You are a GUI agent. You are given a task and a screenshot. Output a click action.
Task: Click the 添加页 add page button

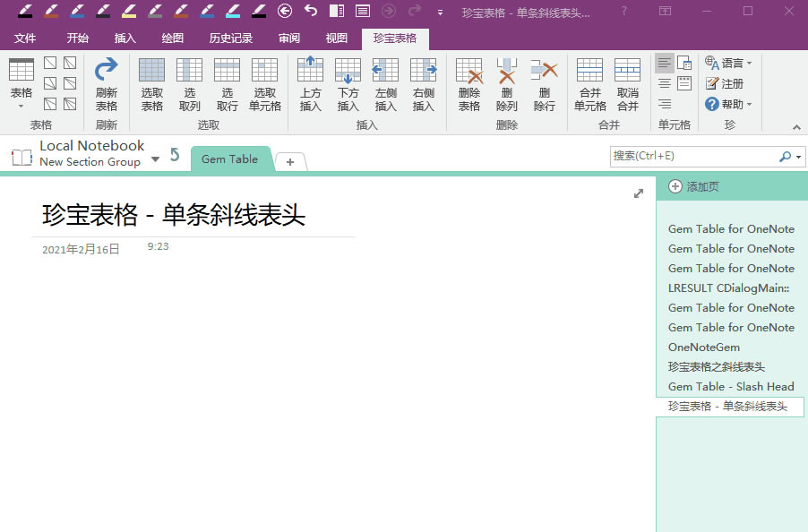pos(694,186)
